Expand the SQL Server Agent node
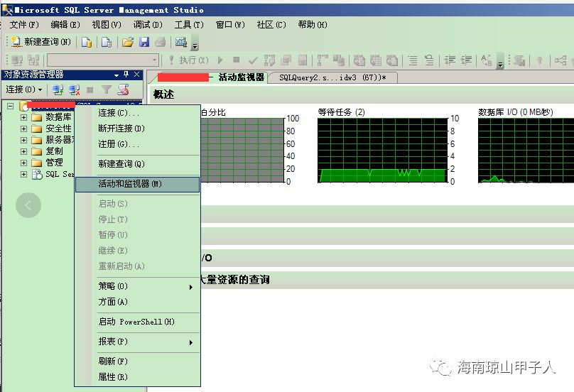This screenshot has height=392, width=574. 23,174
